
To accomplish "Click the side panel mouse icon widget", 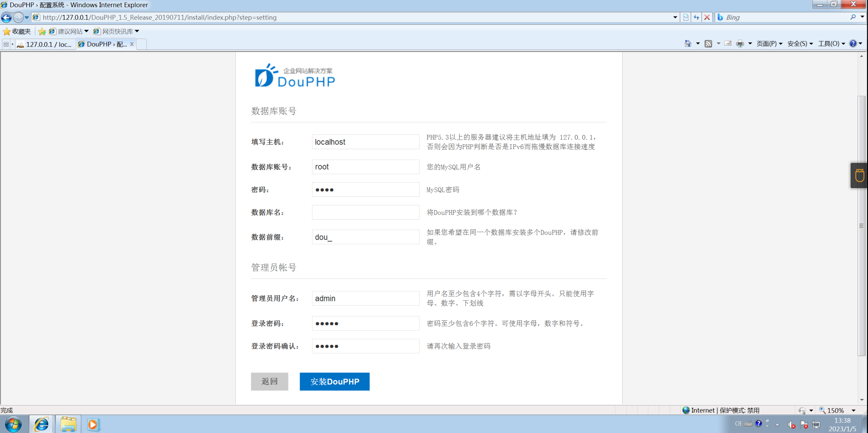I will pos(859,175).
